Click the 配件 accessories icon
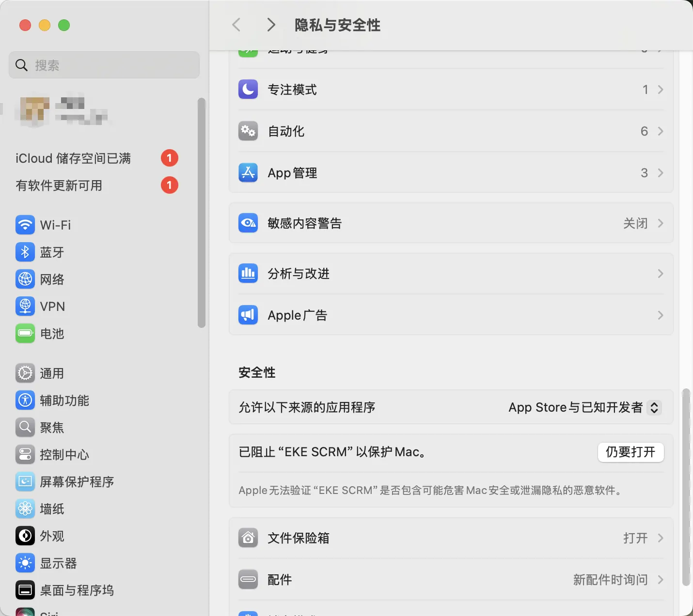 click(x=248, y=580)
